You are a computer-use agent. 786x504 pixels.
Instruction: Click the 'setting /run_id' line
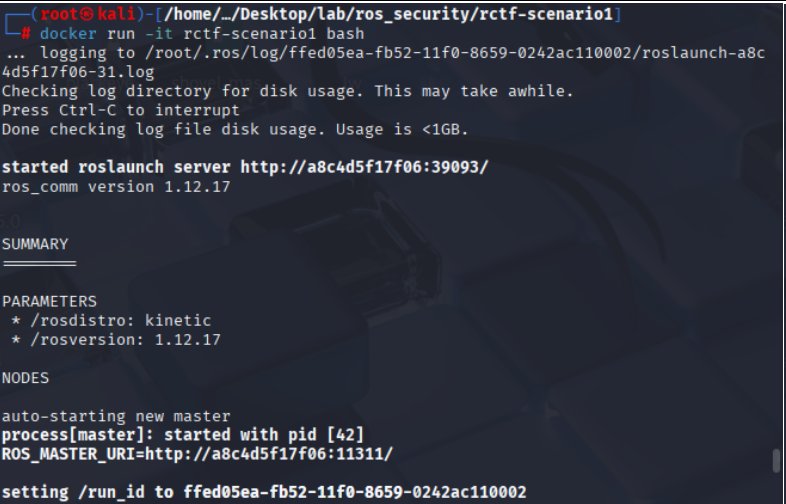[x=264, y=492]
